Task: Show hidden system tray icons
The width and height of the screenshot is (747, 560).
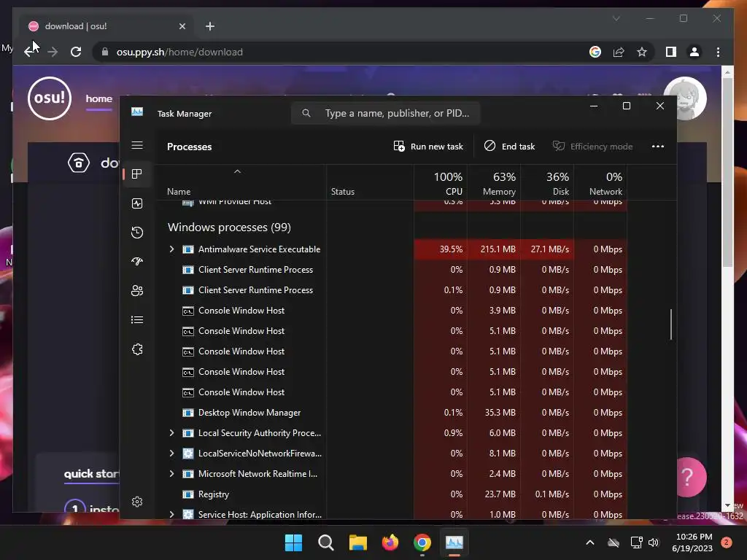Action: coord(589,542)
